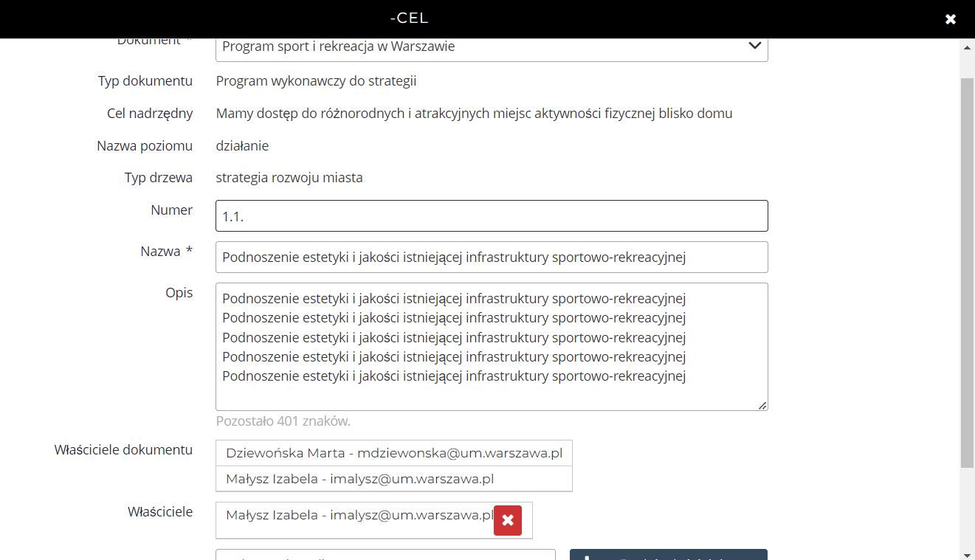Click Małysz Izabela entry in Właściciele field
This screenshot has width=975, height=560.
[x=359, y=516]
